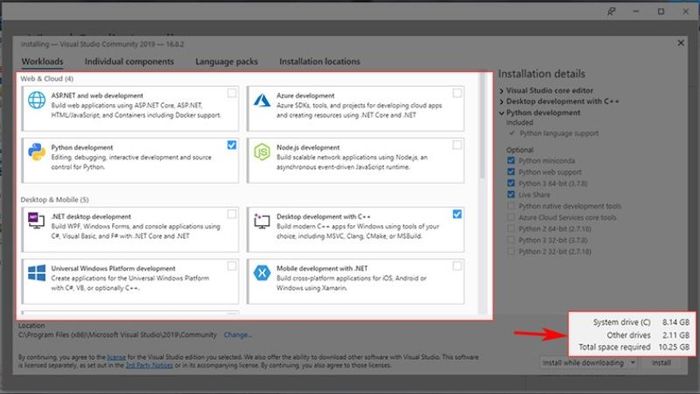This screenshot has height=394, width=700.
Task: Open the Individual components tab
Action: (x=129, y=62)
